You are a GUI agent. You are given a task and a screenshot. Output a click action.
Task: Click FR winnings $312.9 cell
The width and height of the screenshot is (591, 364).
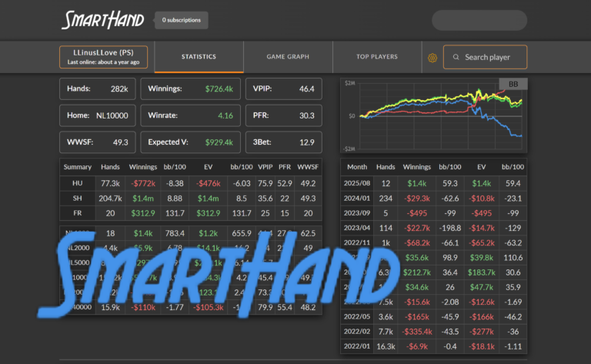pyautogui.click(x=143, y=213)
